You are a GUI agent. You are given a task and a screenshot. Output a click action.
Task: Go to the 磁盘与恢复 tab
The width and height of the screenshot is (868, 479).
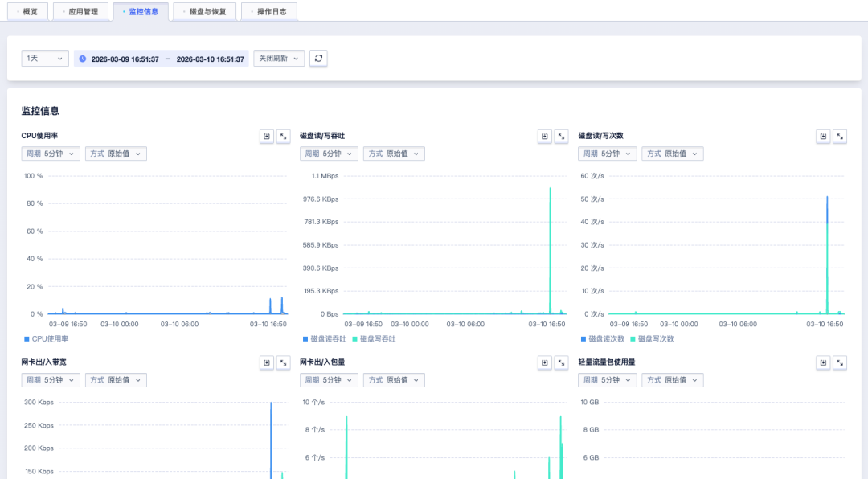tap(204, 11)
